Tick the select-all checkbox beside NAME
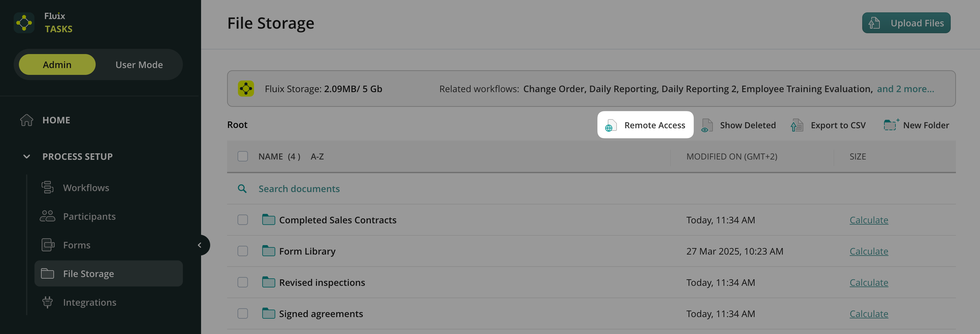The width and height of the screenshot is (980, 334). 243,157
